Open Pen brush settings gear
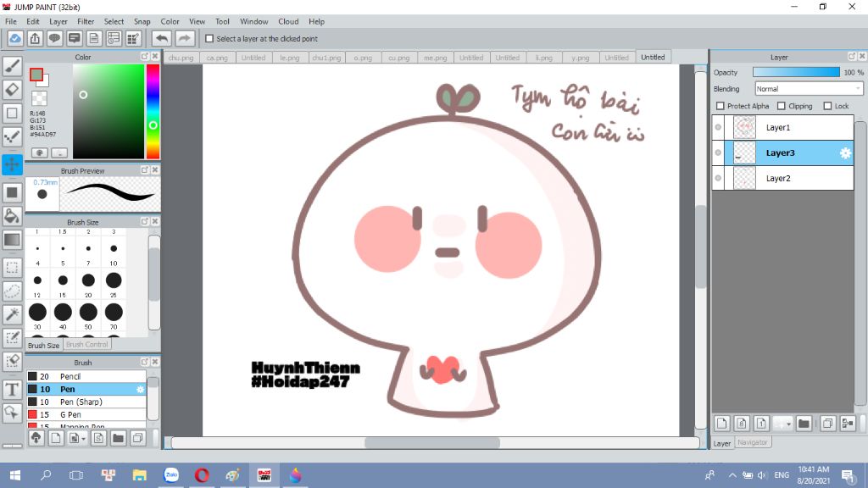868x488 pixels. 140,389
